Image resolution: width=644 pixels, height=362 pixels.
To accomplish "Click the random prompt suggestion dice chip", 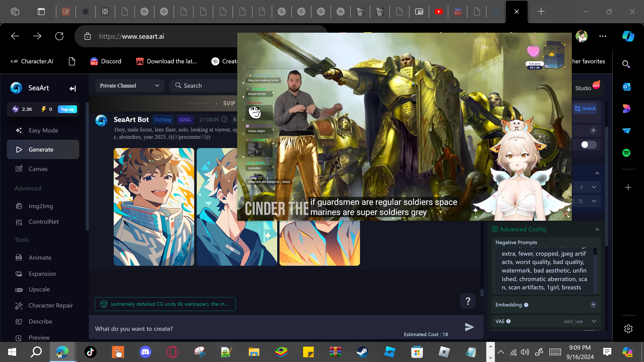I will pyautogui.click(x=165, y=304).
